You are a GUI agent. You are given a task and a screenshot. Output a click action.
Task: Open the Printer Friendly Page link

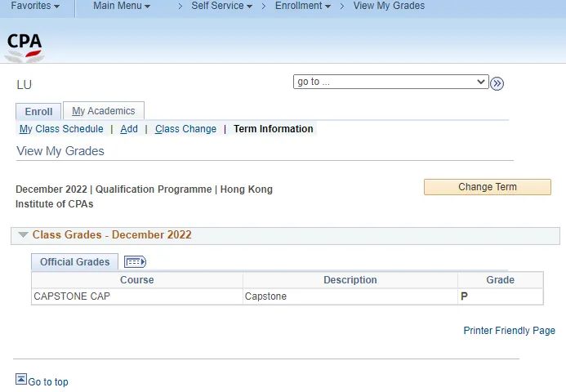point(510,330)
